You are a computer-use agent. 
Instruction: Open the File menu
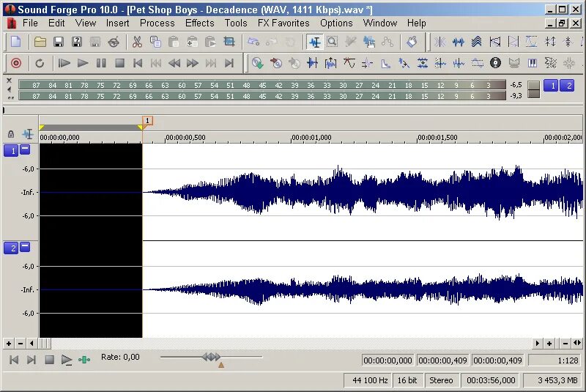pyautogui.click(x=30, y=23)
